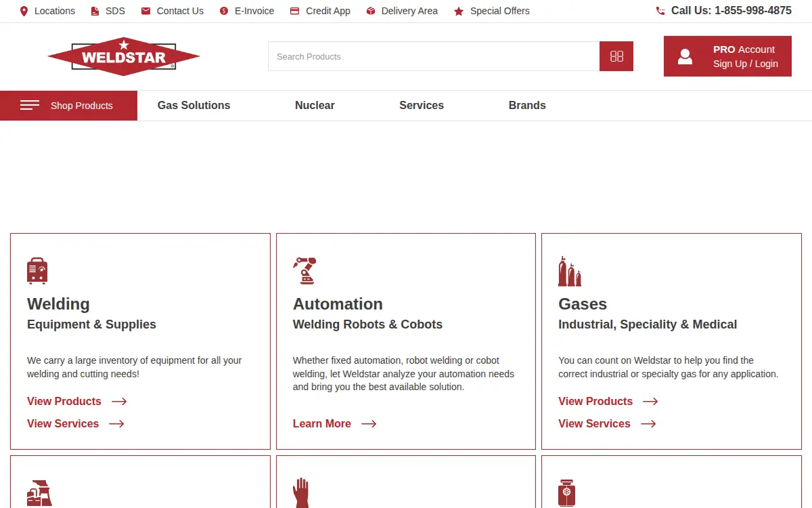Click the Automation card heading
Viewport: 812px width, 508px height.
[338, 304]
